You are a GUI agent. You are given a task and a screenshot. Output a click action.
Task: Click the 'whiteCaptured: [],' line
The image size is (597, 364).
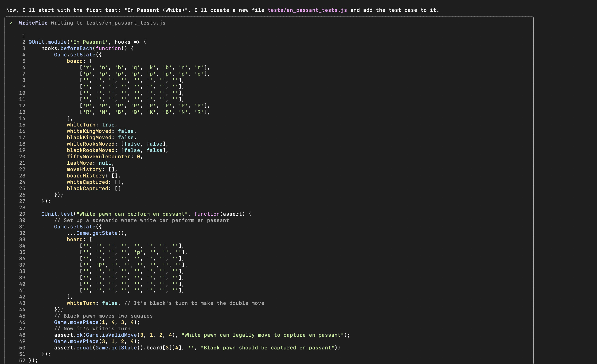[95, 182]
